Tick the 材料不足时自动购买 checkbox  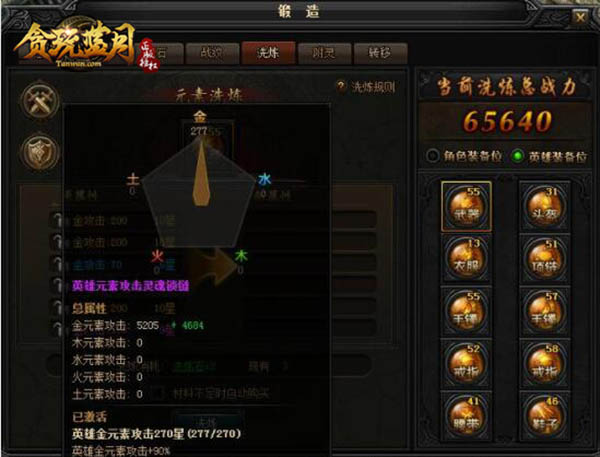coord(158,393)
